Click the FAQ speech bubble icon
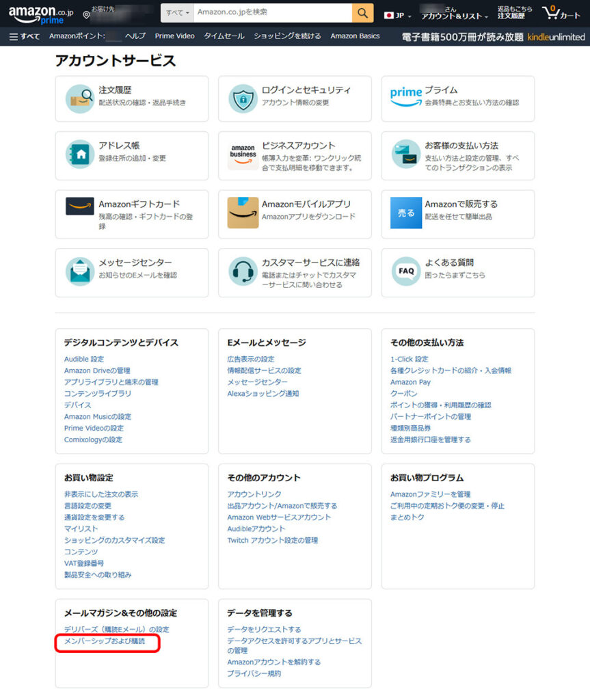Viewport: 590px width, 700px height. 406,271
